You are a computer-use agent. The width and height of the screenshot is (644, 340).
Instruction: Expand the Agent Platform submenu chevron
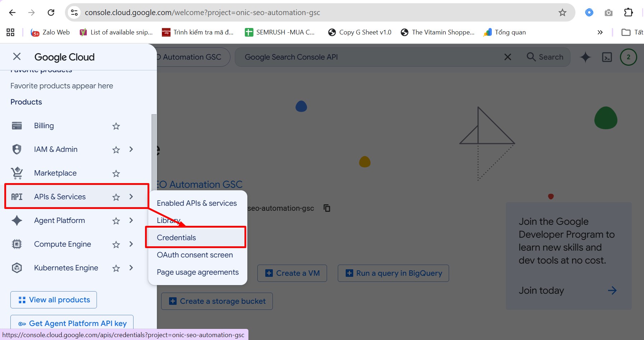pos(131,220)
